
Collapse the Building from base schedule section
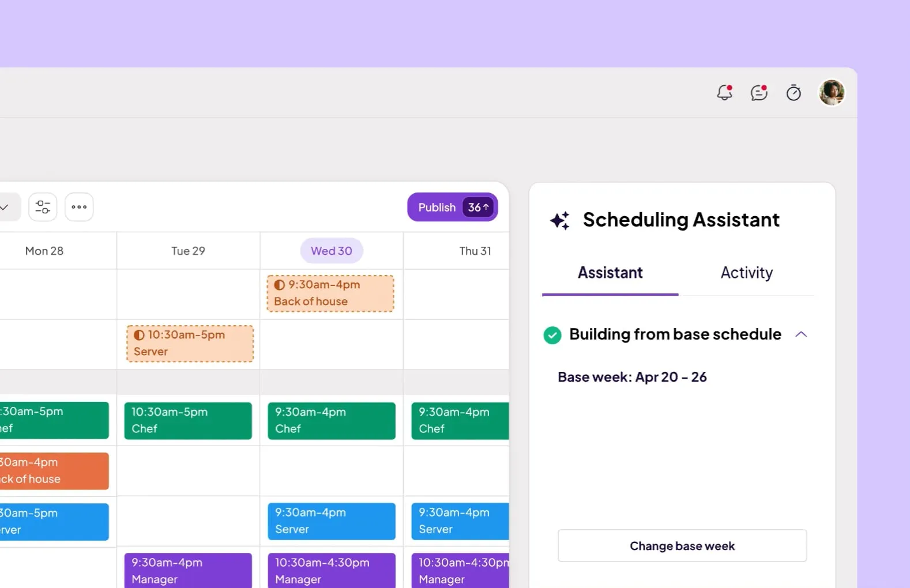click(801, 334)
